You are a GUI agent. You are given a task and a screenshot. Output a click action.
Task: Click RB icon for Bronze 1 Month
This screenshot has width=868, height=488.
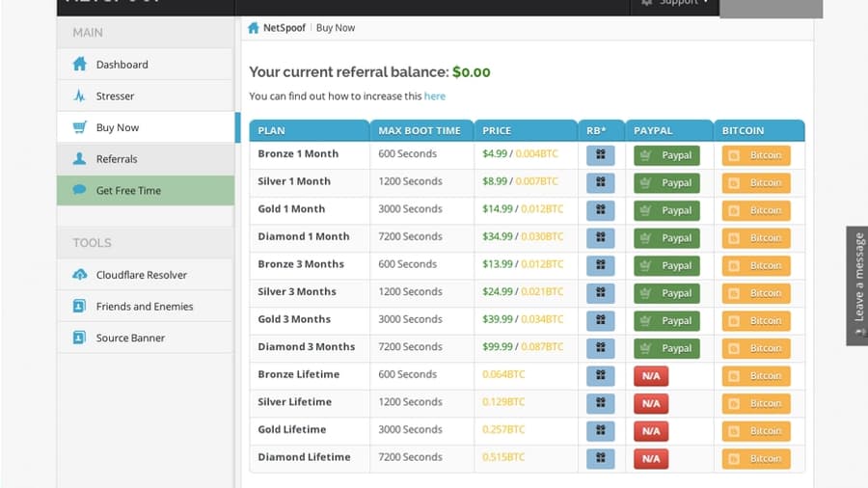(x=601, y=155)
